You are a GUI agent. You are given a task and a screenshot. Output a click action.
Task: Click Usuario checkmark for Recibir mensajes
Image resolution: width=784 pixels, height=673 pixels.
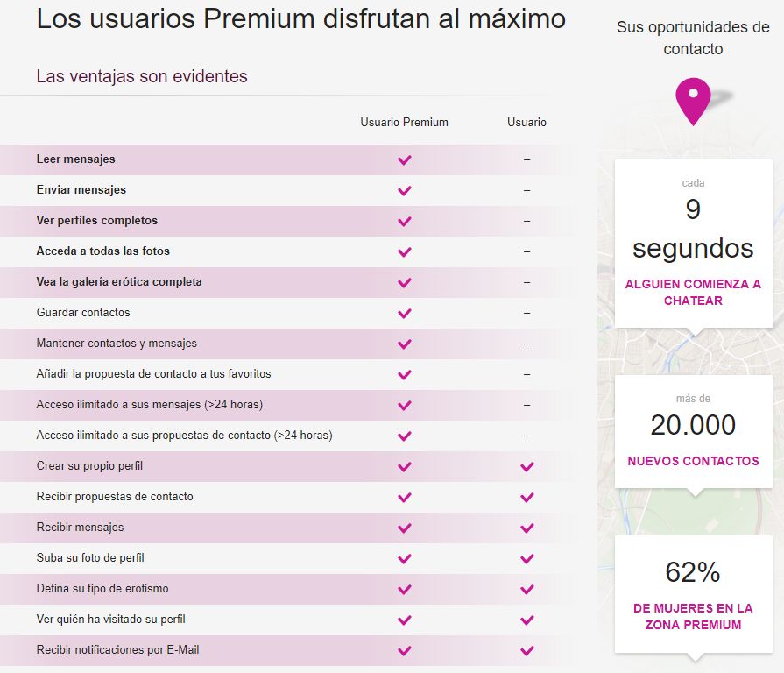click(x=527, y=528)
